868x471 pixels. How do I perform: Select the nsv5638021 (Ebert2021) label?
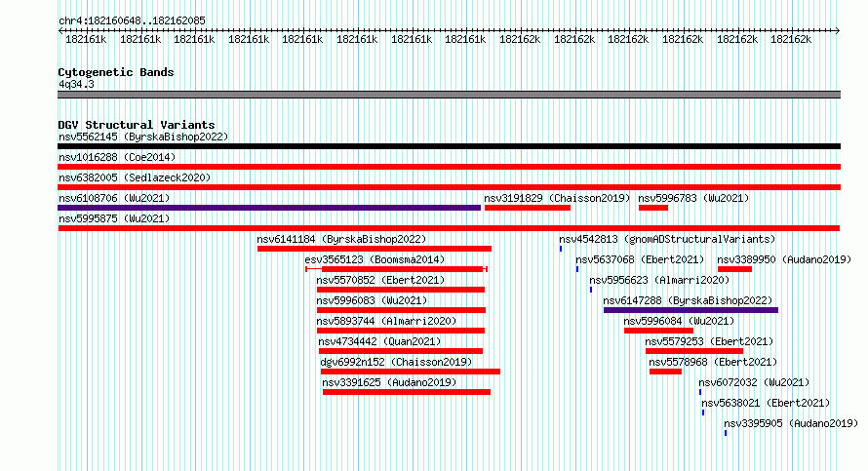pyautogui.click(x=766, y=403)
